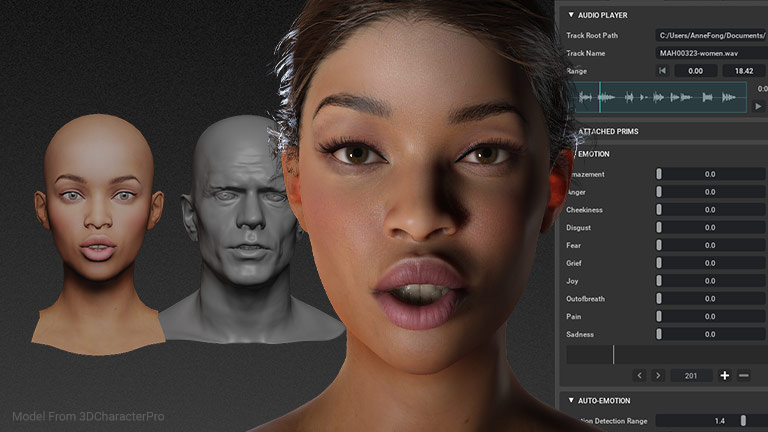This screenshot has height=432, width=768.
Task: Collapse the Audio Player section
Action: pos(571,15)
